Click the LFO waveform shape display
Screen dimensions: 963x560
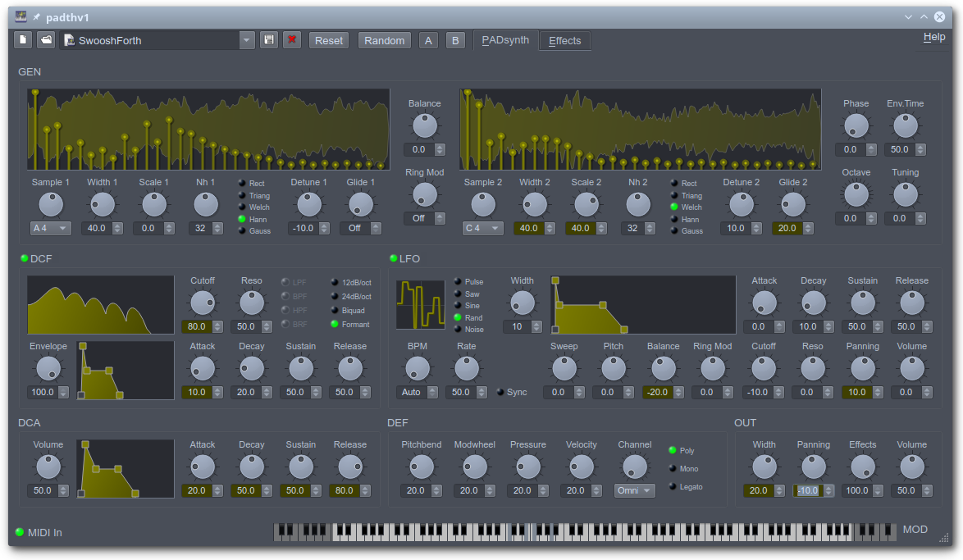pos(420,304)
